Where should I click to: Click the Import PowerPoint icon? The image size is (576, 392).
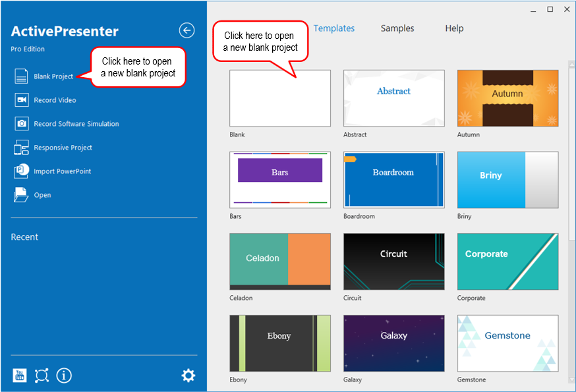click(21, 171)
